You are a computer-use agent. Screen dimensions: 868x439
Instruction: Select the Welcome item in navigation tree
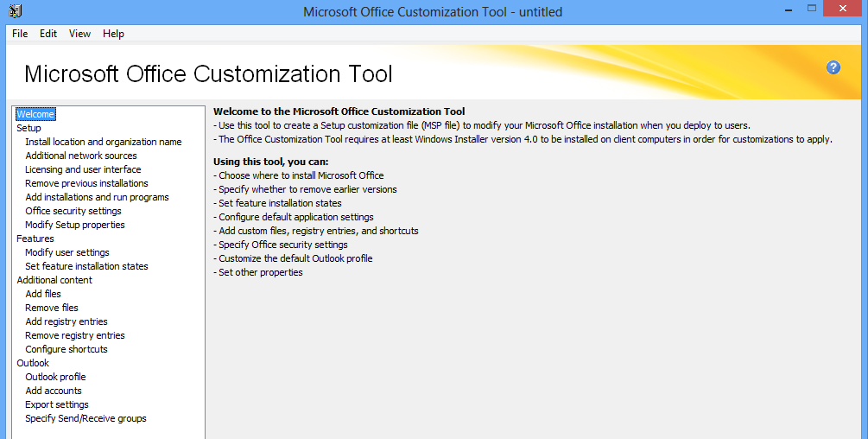pos(35,114)
